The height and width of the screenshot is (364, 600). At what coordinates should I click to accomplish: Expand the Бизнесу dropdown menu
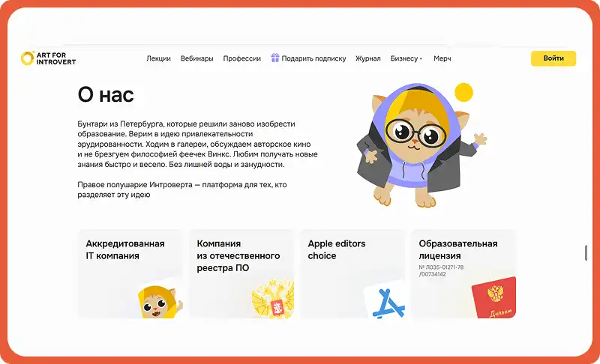(406, 58)
